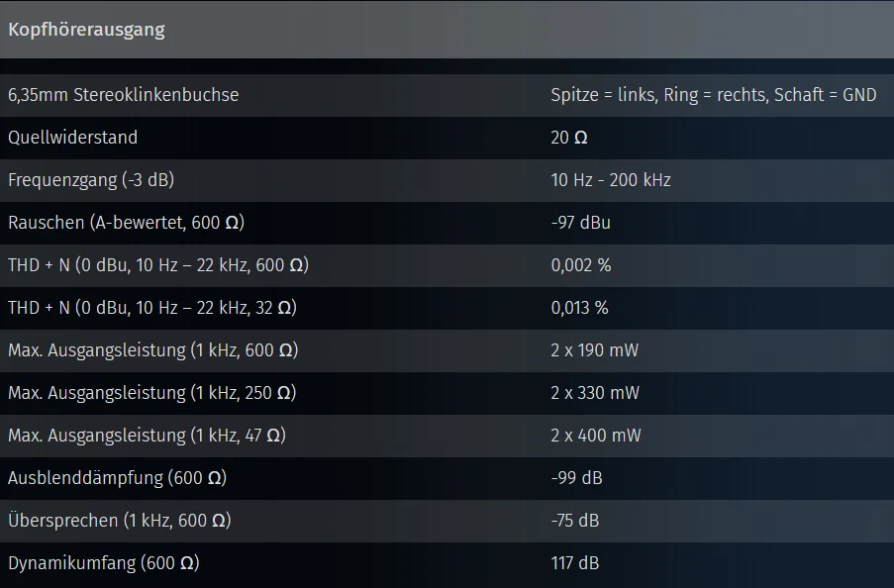This screenshot has height=588, width=894.
Task: Click the 20 Ω value
Action: pos(569,138)
